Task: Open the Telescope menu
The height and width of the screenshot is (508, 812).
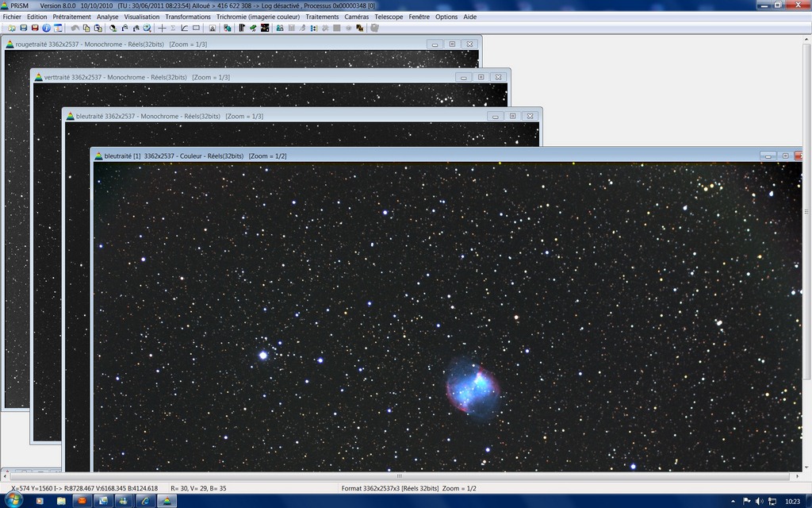Action: 389,17
